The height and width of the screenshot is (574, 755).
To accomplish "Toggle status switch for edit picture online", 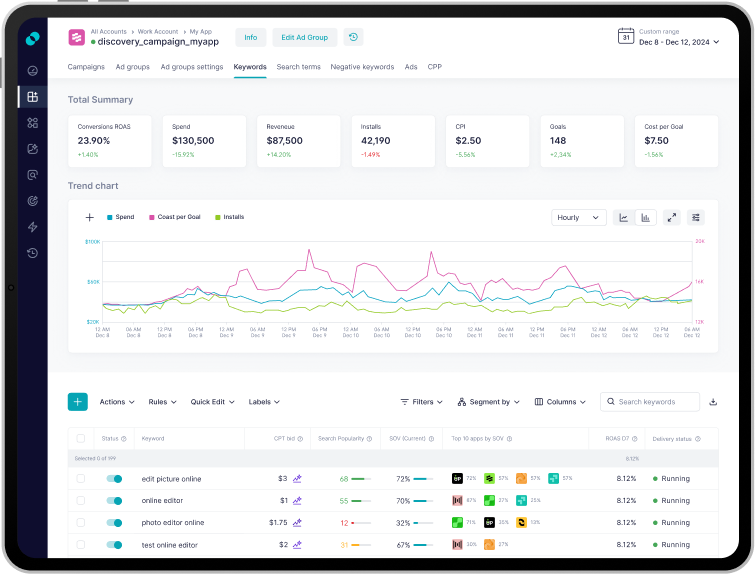I will point(114,479).
